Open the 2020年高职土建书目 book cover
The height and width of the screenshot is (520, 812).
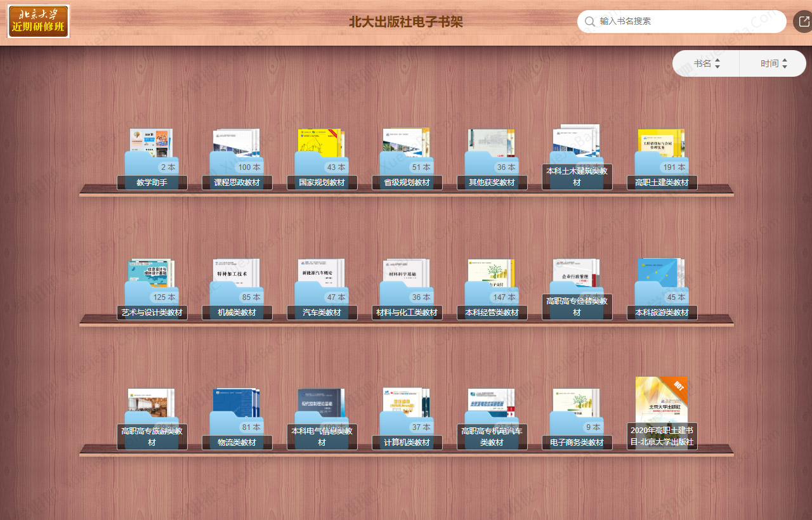[x=662, y=412]
